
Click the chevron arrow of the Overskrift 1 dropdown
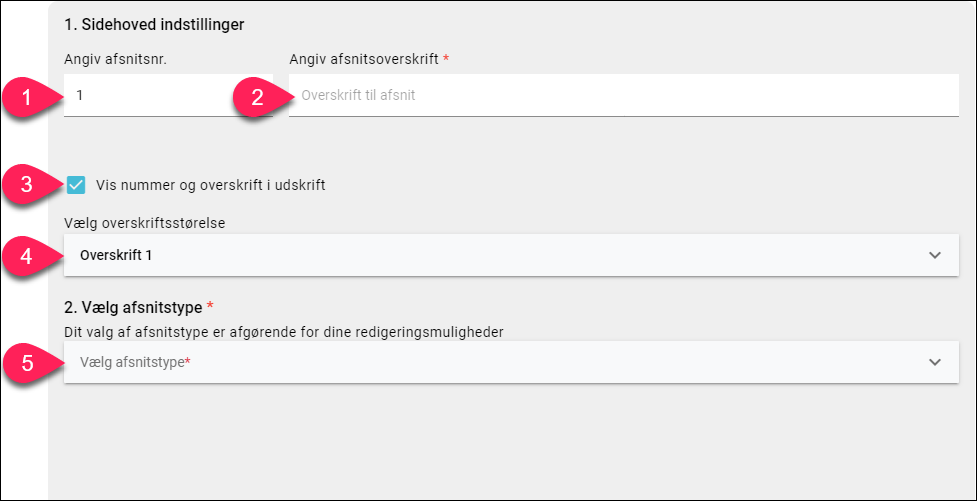point(935,255)
